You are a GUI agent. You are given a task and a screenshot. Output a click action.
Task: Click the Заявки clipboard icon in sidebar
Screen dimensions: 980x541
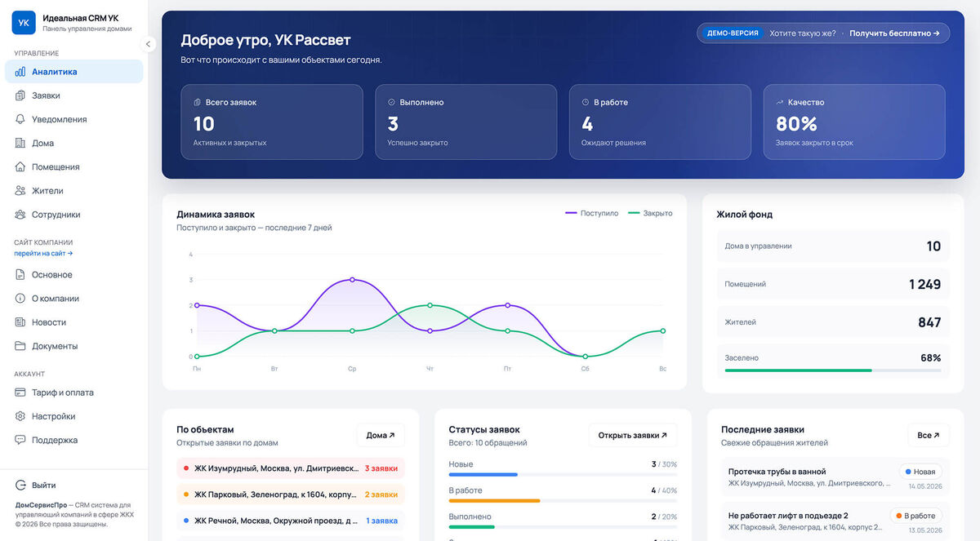point(20,95)
